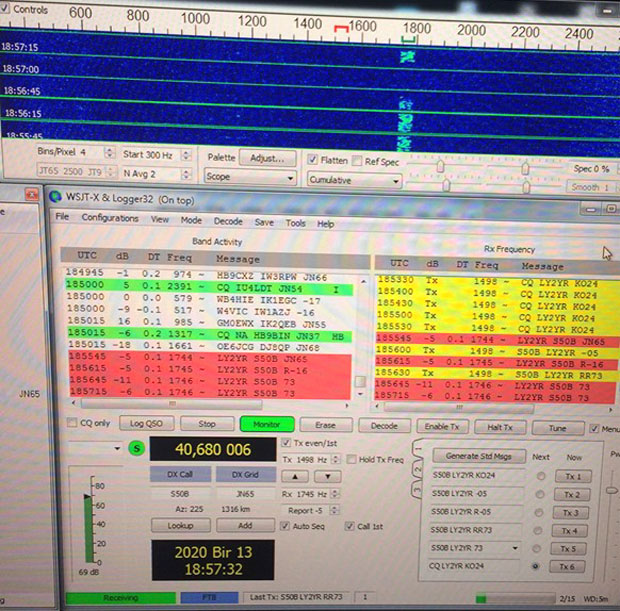Expand the S50B LY2YR 73 message dropdown
The image size is (620, 611).
coord(515,549)
